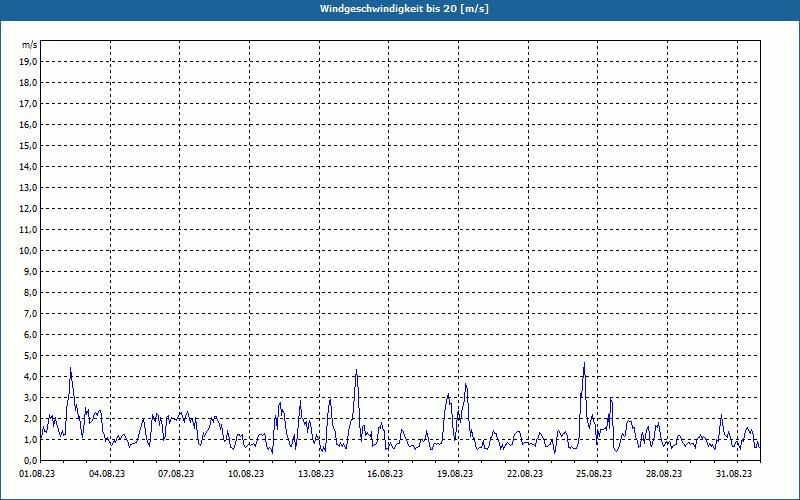The height and width of the screenshot is (500, 800).
Task: Click the 25.08.23 date label
Action: (x=594, y=474)
